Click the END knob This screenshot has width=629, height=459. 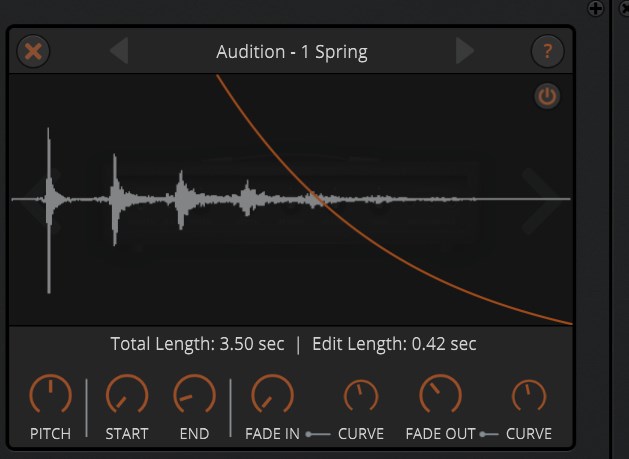tap(194, 396)
